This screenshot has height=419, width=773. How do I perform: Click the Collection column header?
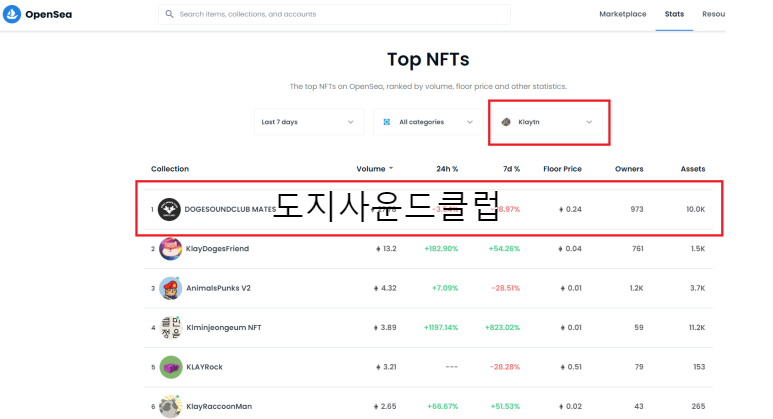[170, 169]
